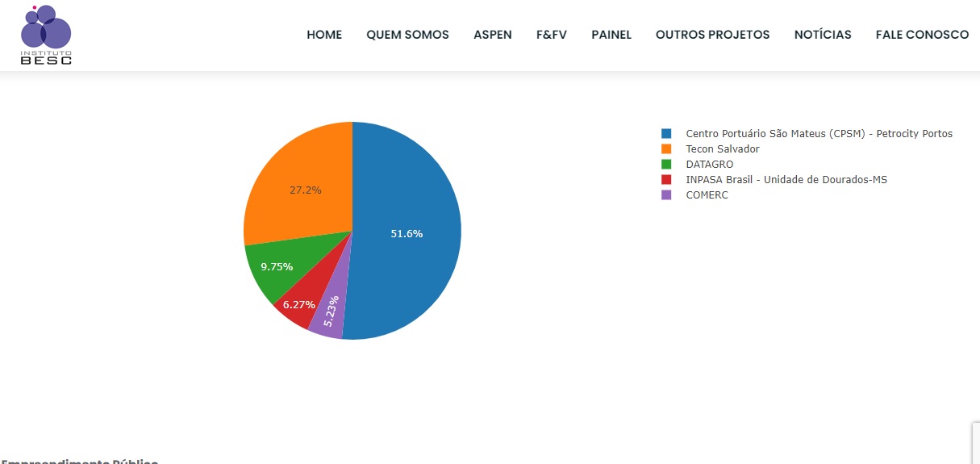Click legend label DATAGRO
The width and height of the screenshot is (980, 464).
pos(710,164)
